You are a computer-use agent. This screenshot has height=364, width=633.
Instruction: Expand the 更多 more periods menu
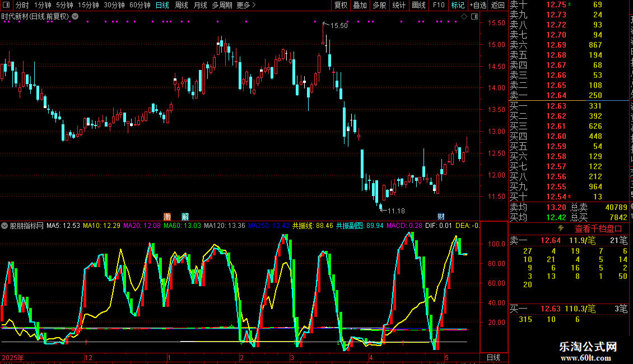[x=246, y=5]
